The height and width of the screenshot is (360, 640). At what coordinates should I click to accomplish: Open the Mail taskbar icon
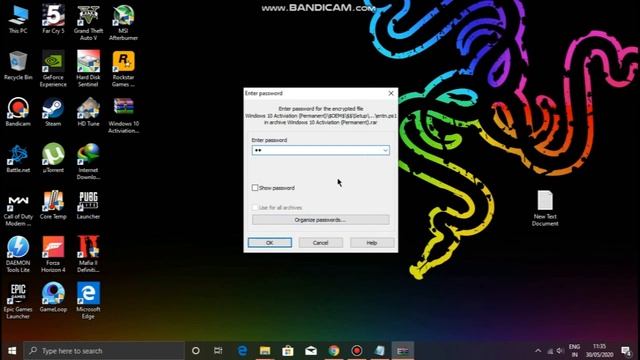click(x=311, y=351)
